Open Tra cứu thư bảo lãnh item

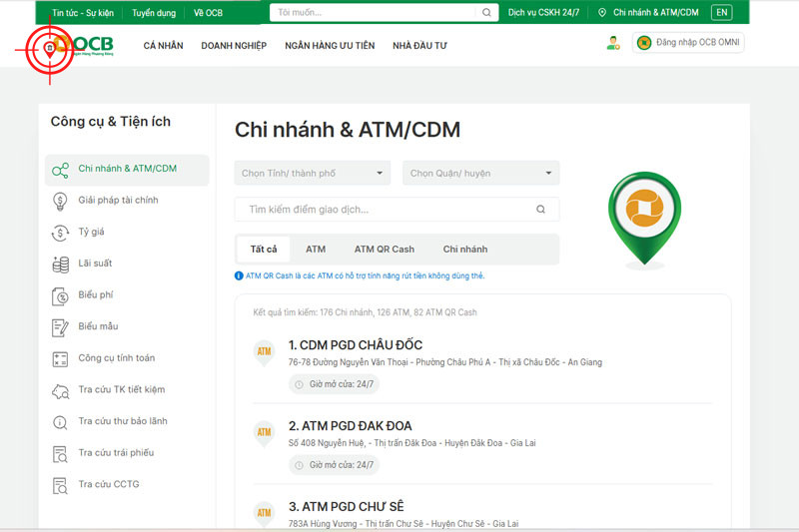click(122, 421)
